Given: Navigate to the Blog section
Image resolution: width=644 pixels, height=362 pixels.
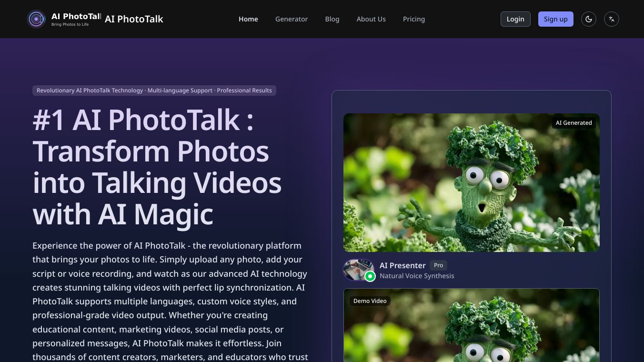Looking at the screenshot, I should [332, 19].
